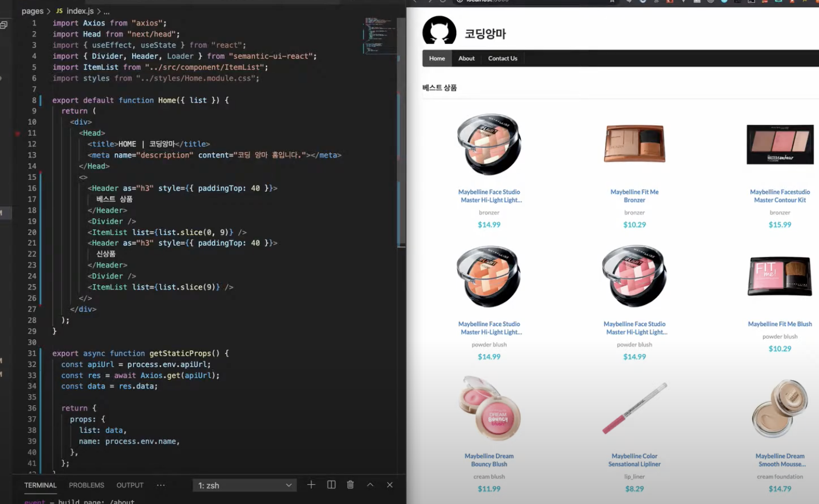The height and width of the screenshot is (504, 819).
Task: Click the getStaticProps function line
Action: (140, 354)
